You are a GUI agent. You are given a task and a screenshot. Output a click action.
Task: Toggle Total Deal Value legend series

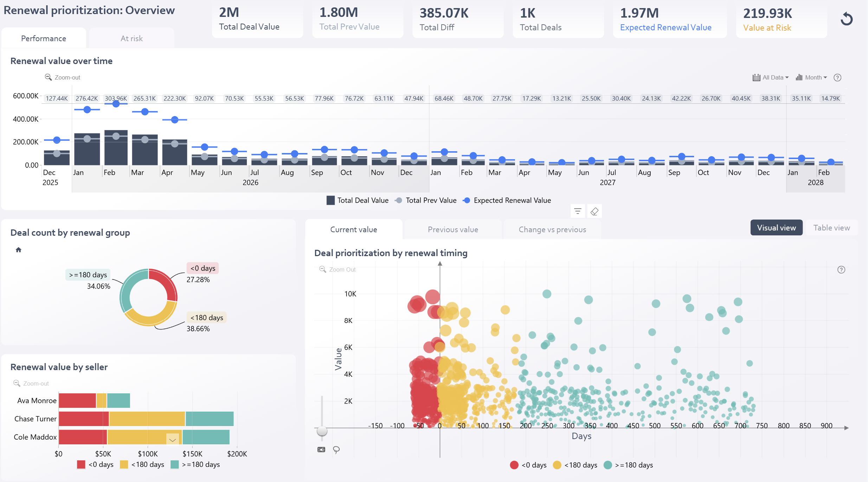click(x=358, y=201)
